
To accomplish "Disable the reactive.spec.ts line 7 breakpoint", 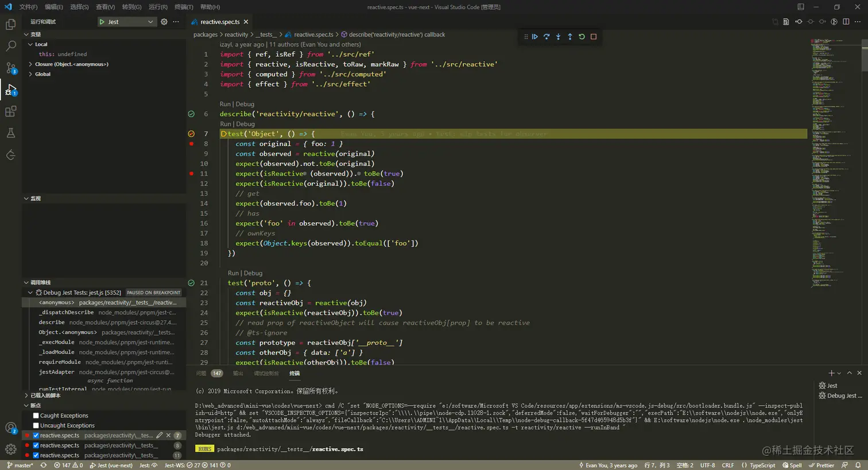I will tap(36, 436).
